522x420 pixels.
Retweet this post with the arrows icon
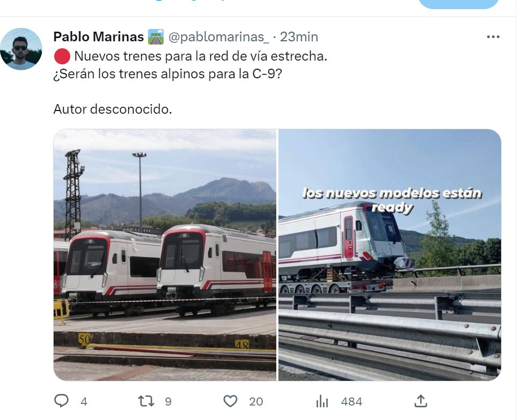(146, 401)
